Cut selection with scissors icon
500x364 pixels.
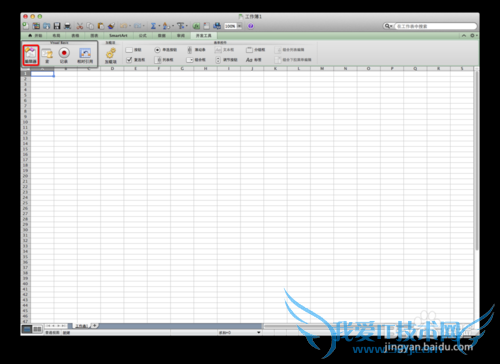click(x=80, y=26)
